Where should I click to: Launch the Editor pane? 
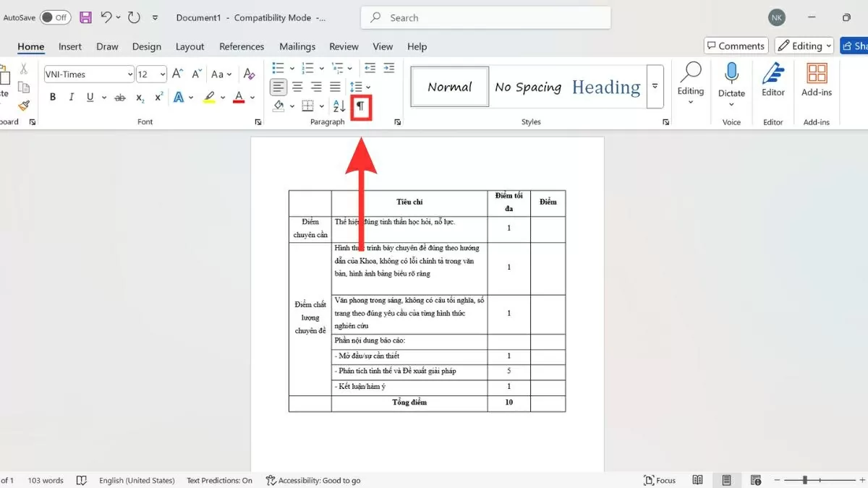(773, 80)
